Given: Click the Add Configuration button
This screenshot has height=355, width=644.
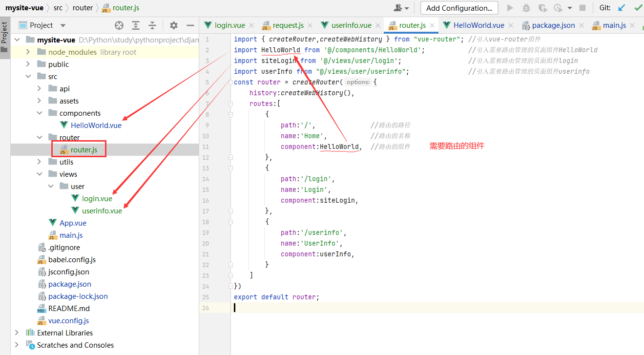Looking at the screenshot, I should pyautogui.click(x=459, y=8).
